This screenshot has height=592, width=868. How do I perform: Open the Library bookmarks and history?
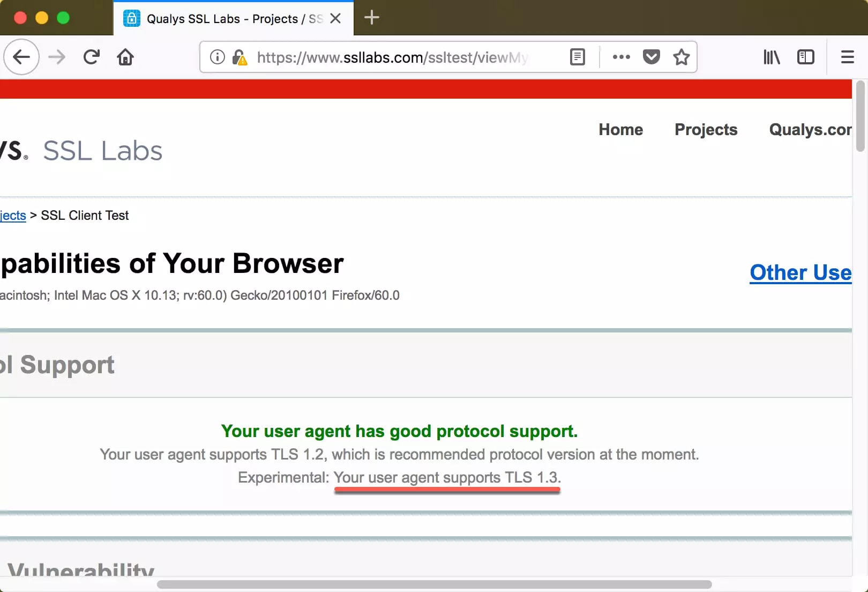pyautogui.click(x=772, y=57)
